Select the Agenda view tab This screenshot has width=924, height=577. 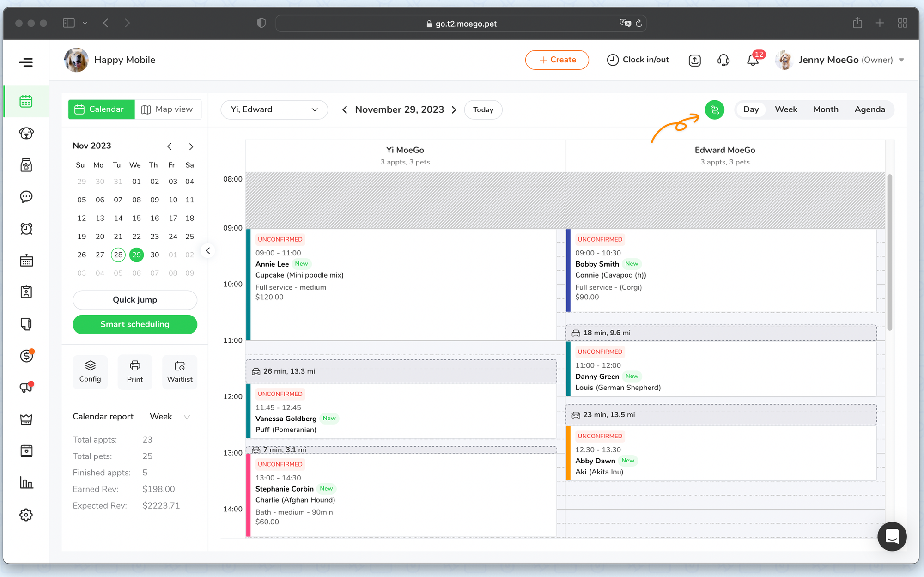(x=869, y=109)
